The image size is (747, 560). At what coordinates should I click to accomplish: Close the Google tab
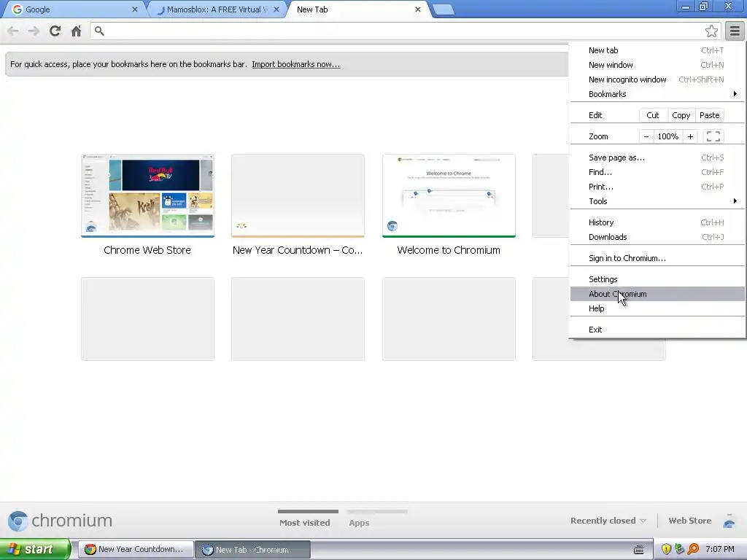(135, 9)
